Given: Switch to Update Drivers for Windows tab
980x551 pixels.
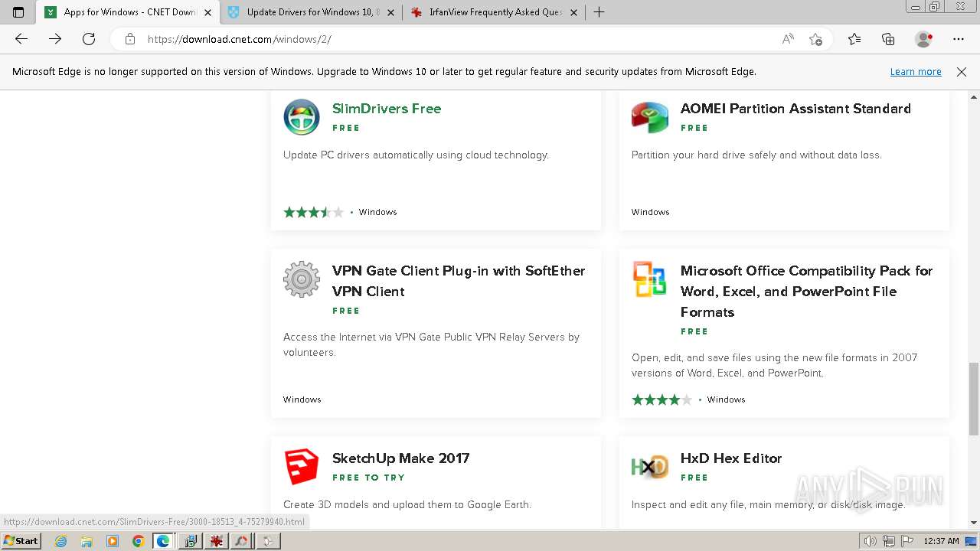Looking at the screenshot, I should tap(312, 12).
